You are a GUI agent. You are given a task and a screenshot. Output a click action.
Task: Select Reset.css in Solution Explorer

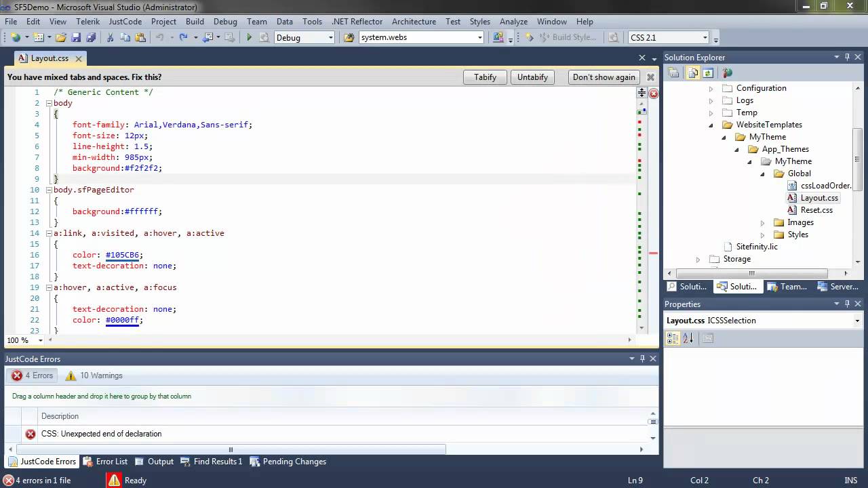816,210
